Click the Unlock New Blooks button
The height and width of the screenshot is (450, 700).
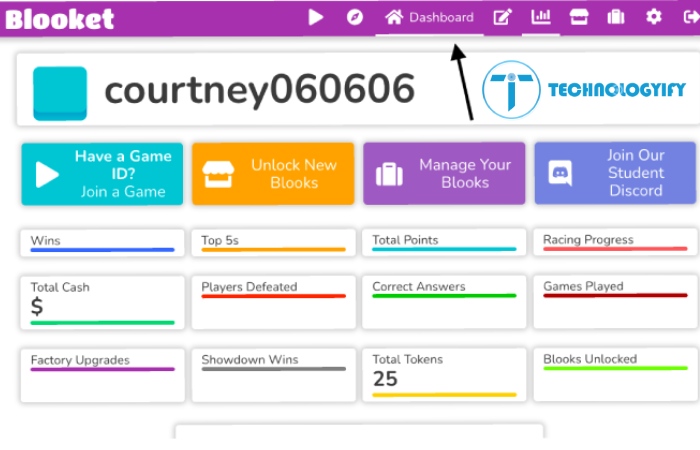[273, 174]
